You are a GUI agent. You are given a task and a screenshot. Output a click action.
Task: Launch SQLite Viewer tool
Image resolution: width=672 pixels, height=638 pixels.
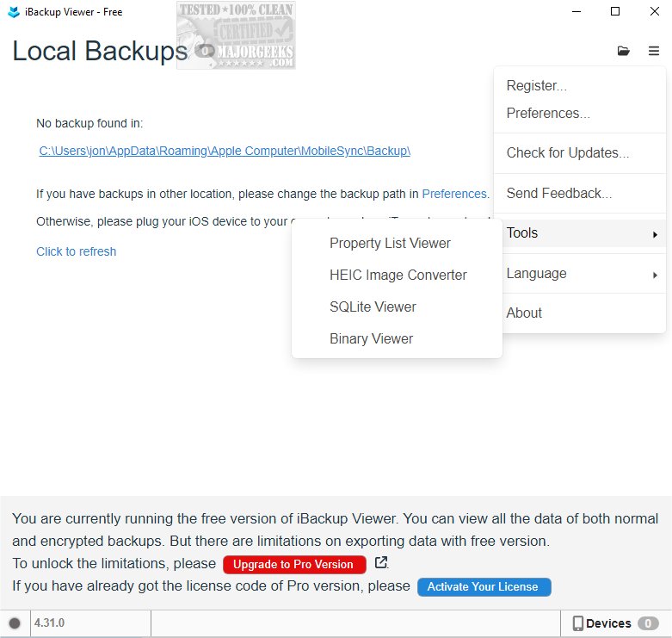click(397, 307)
